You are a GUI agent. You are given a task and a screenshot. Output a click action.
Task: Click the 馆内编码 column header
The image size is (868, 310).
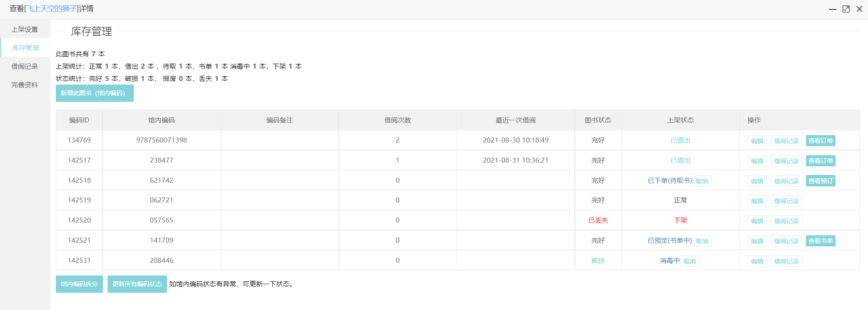click(x=161, y=120)
